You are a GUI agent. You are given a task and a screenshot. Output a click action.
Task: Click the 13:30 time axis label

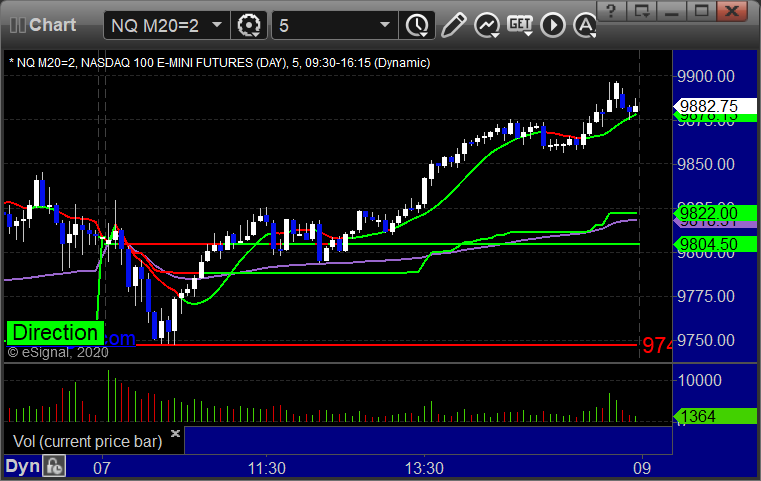click(424, 468)
